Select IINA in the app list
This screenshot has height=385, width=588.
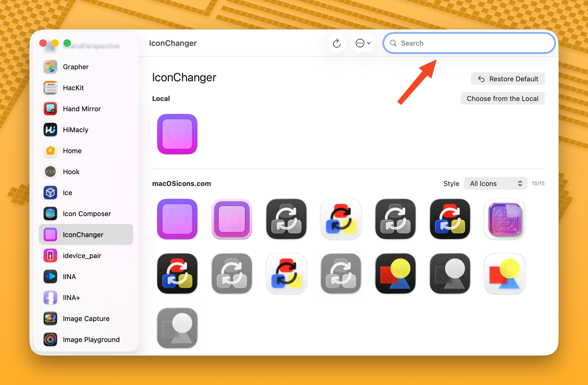point(69,276)
